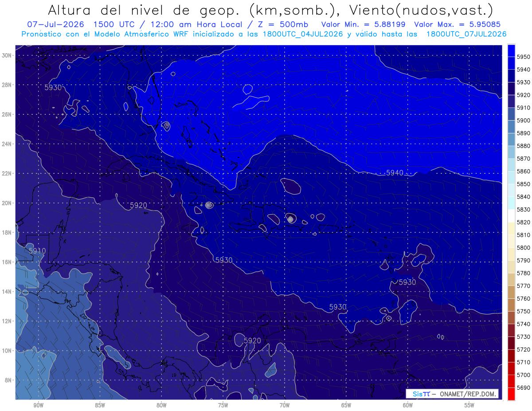Click the 5910 contour label on the map
This screenshot has width=532, height=411.
click(37, 251)
